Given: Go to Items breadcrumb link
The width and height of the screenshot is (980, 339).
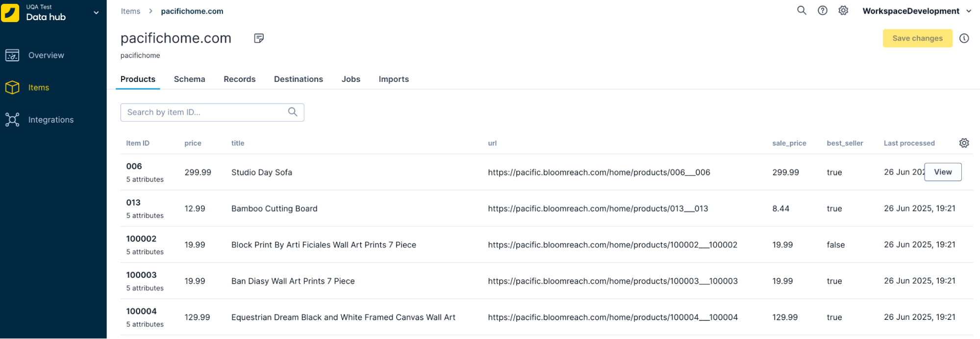Looking at the screenshot, I should pyautogui.click(x=130, y=11).
